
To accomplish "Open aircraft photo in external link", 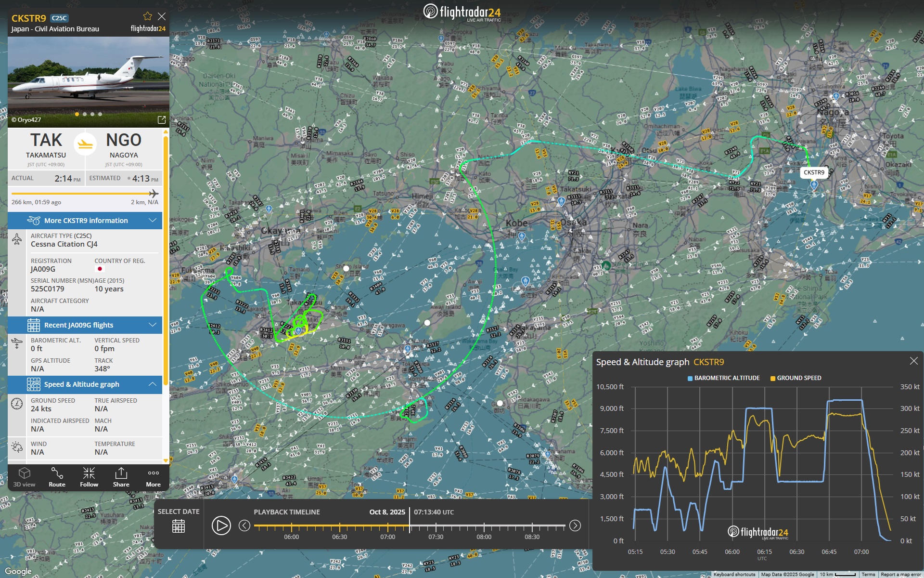I will 161,119.
